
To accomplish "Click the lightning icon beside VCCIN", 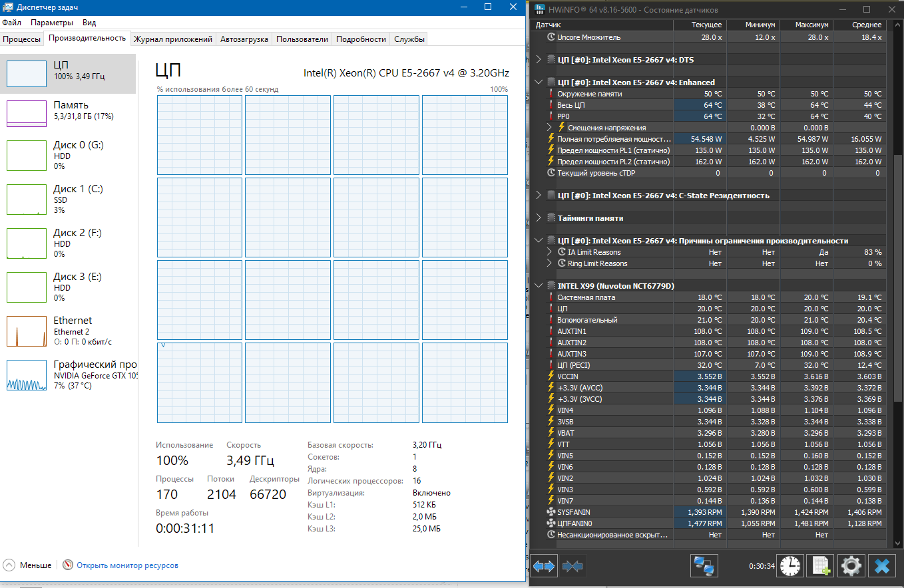I will [x=551, y=376].
